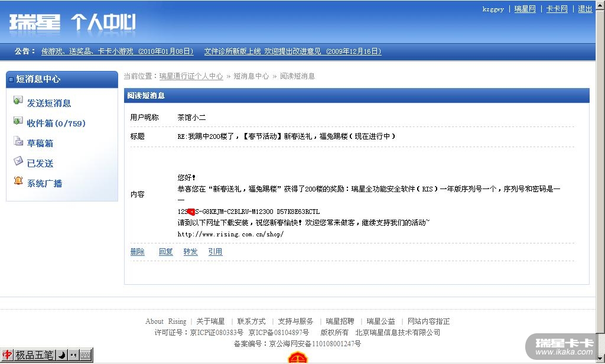Click 网站内容指正 footer link
605x364 pixels.
coord(429,321)
